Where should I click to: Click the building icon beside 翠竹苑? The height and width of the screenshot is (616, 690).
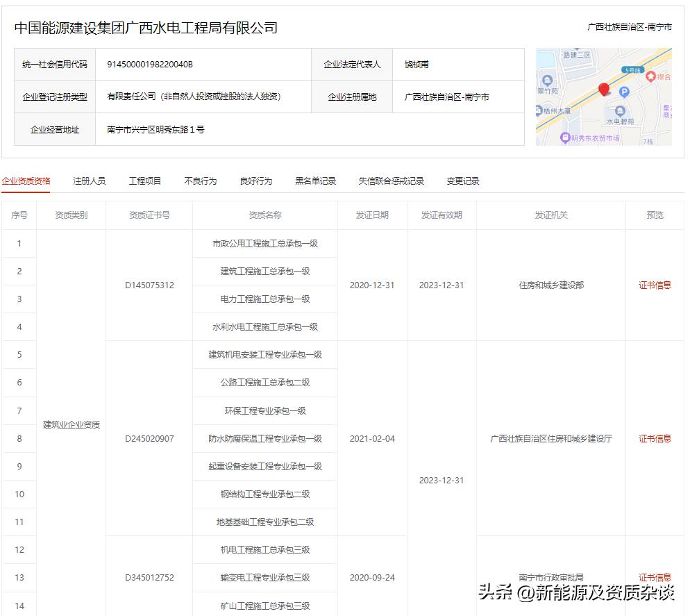tap(547, 80)
